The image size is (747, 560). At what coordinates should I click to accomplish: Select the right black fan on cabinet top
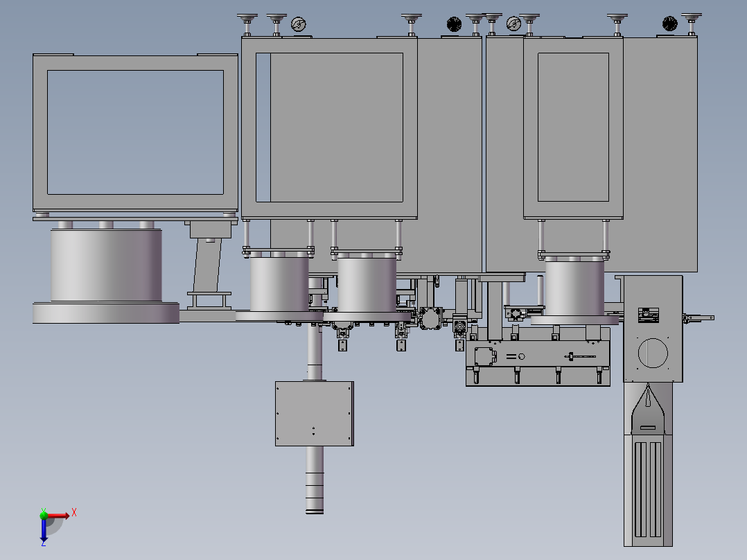tap(670, 24)
